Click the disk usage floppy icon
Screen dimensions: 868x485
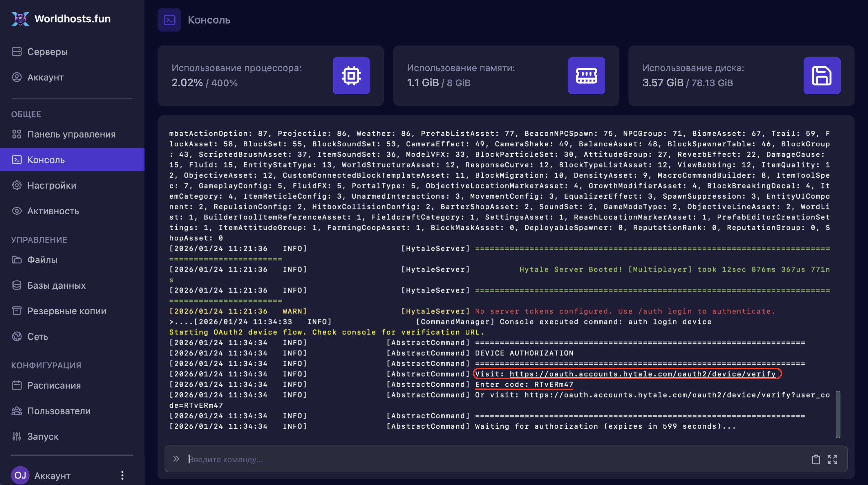822,76
